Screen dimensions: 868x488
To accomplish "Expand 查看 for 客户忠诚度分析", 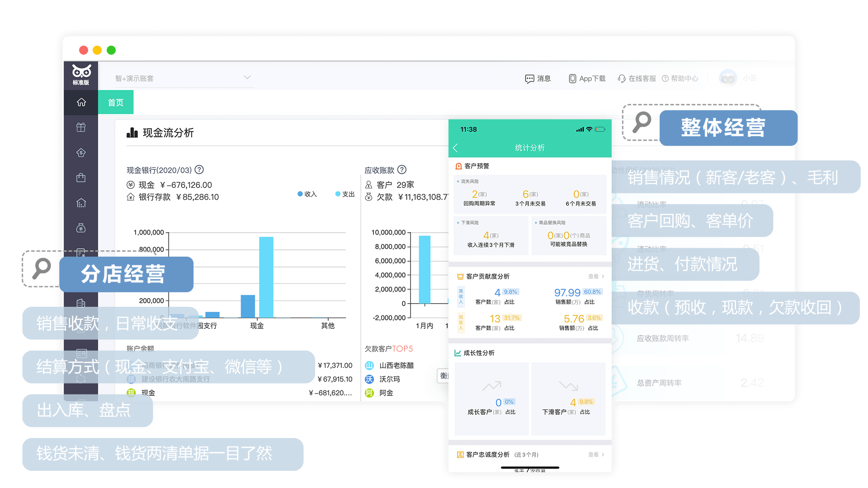I will pos(596,455).
